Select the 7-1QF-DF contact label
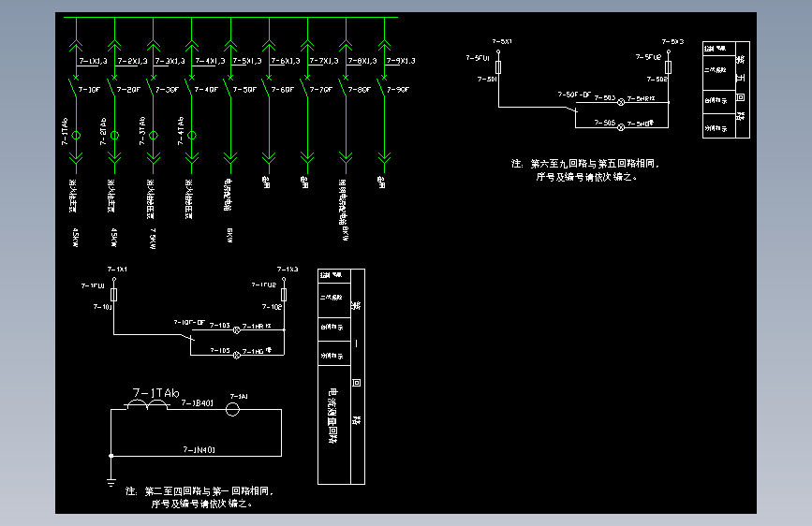 click(189, 322)
